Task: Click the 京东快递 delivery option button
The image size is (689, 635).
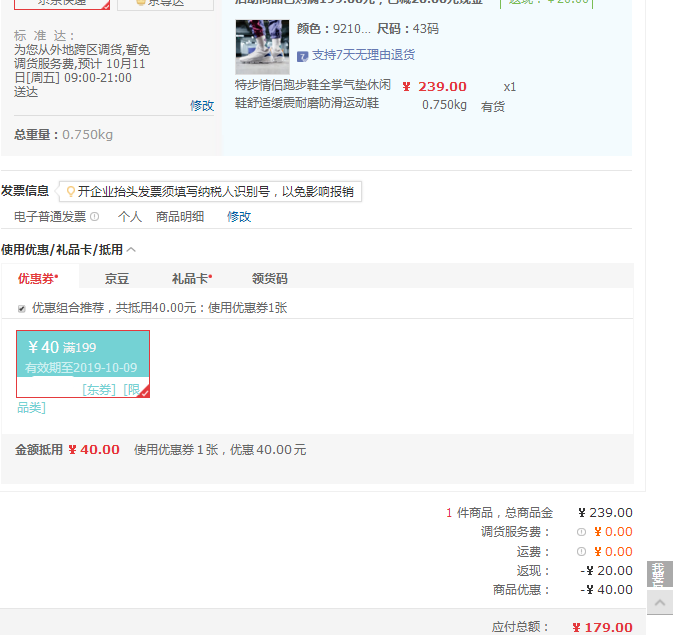Action: pos(62,4)
